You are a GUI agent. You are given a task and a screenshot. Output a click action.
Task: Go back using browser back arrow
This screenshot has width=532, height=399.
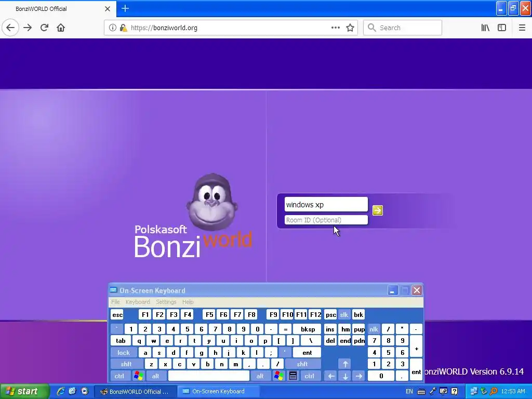tap(10, 28)
